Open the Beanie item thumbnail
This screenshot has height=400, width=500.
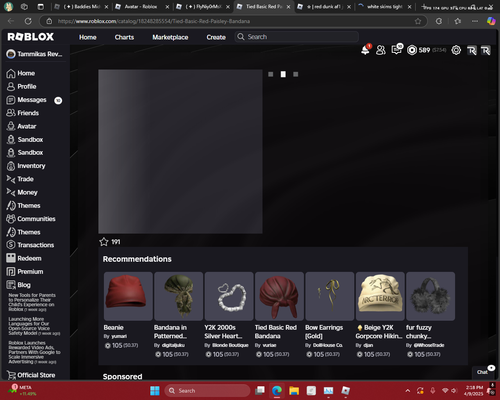pyautogui.click(x=128, y=296)
